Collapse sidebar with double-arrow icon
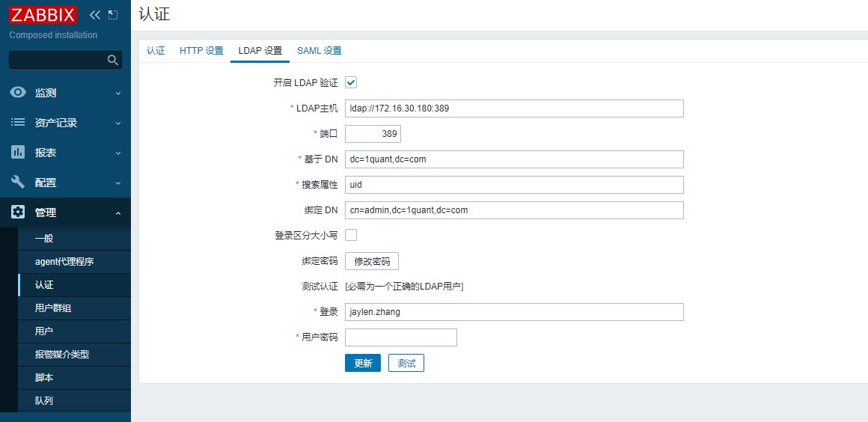The image size is (868, 422). click(x=94, y=15)
